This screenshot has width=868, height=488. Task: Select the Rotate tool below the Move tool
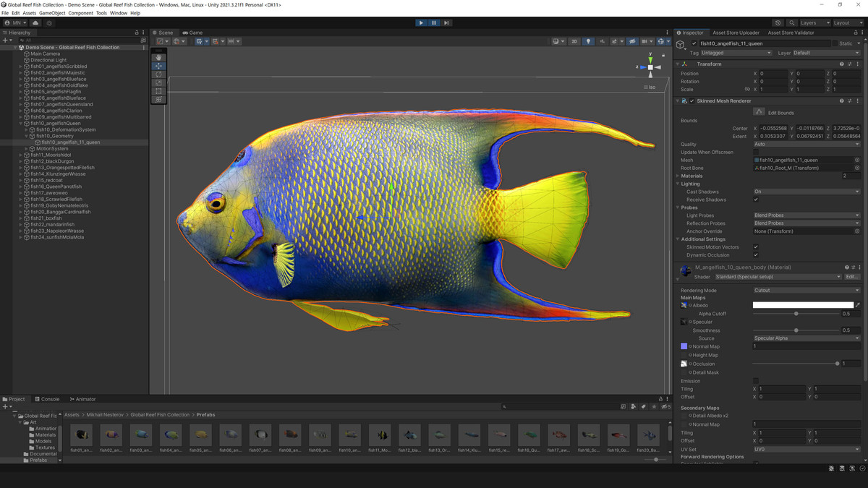click(x=158, y=74)
